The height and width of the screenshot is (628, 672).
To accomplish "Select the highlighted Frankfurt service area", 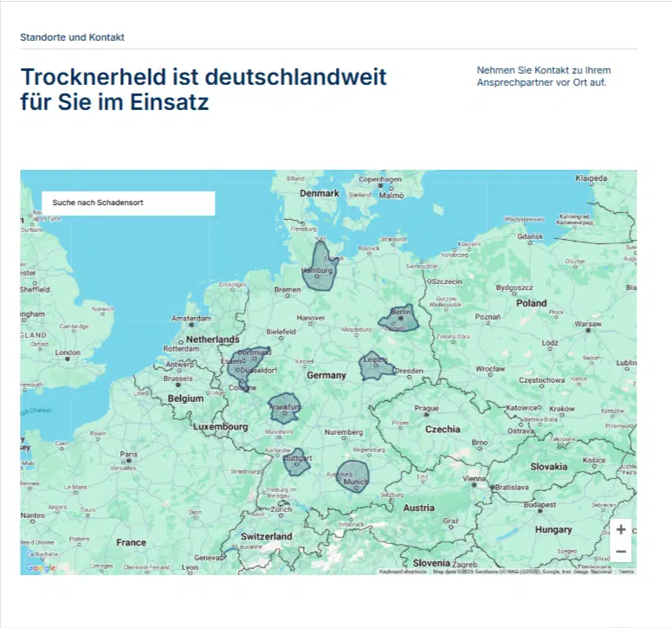I will click(x=284, y=406).
